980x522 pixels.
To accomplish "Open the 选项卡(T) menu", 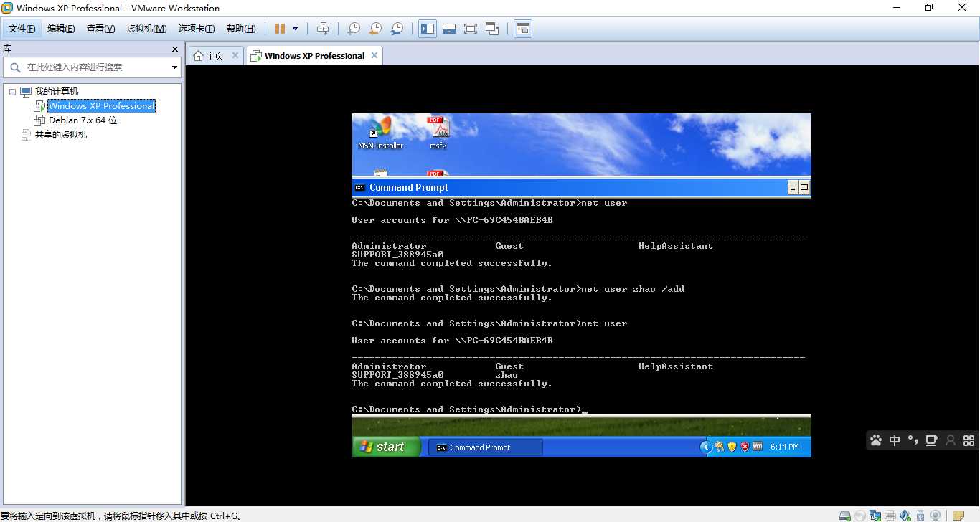I will 197,29.
